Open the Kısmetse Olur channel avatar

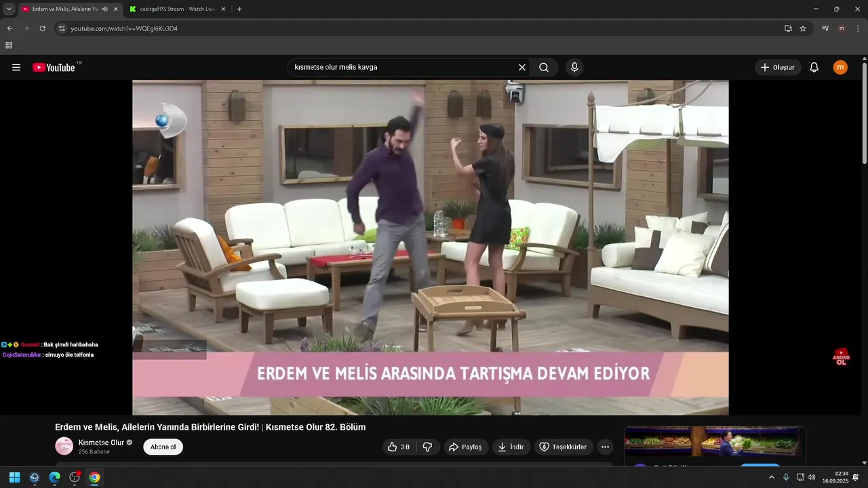64,446
